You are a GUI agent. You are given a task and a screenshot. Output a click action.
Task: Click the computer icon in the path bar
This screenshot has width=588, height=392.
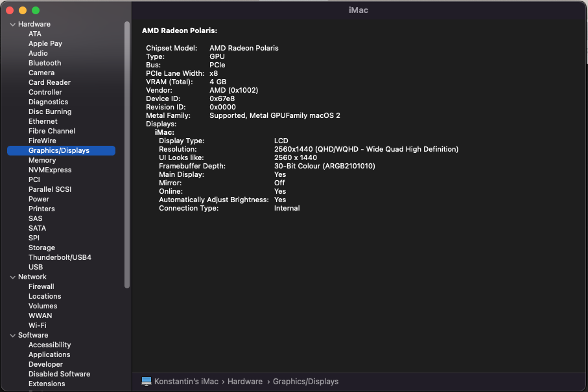[x=147, y=382]
